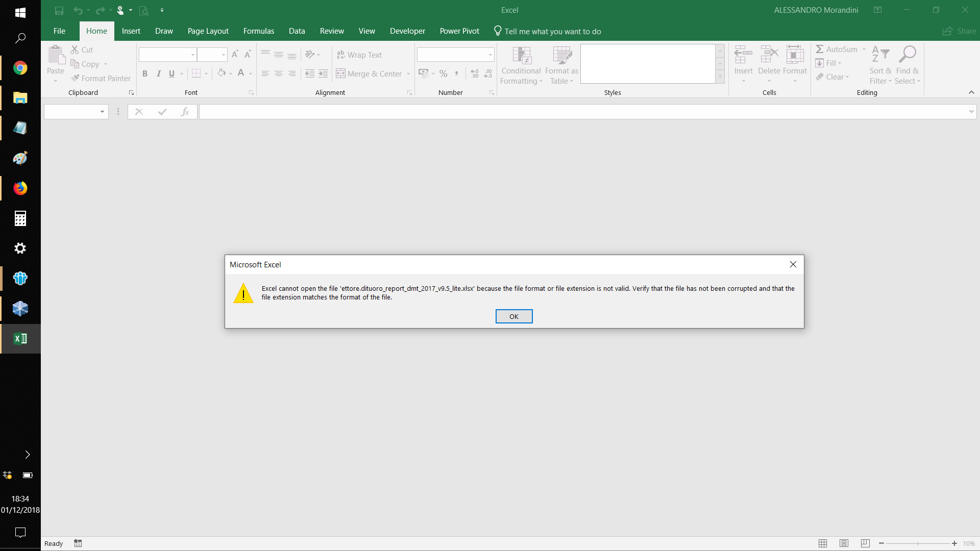Toggle underline formatting
The image size is (980, 551).
pos(172,73)
